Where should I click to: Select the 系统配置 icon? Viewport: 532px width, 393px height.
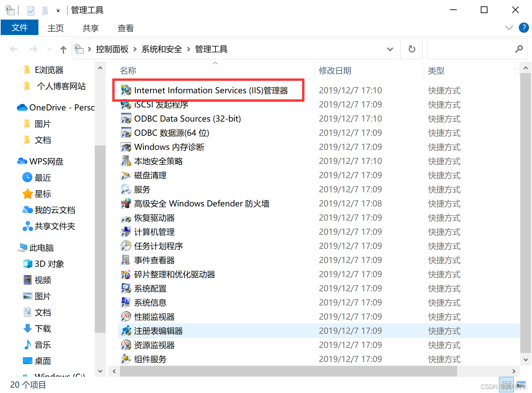(126, 289)
